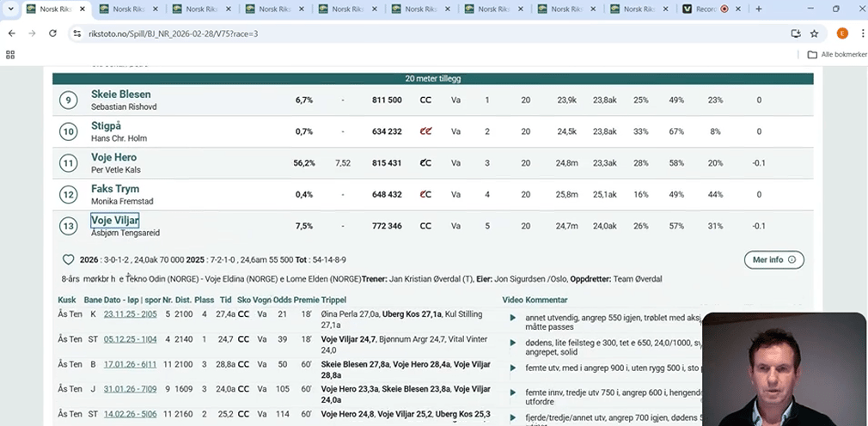
Task: Open the 14.02.26 - 5|06 race link
Action: [x=131, y=413]
